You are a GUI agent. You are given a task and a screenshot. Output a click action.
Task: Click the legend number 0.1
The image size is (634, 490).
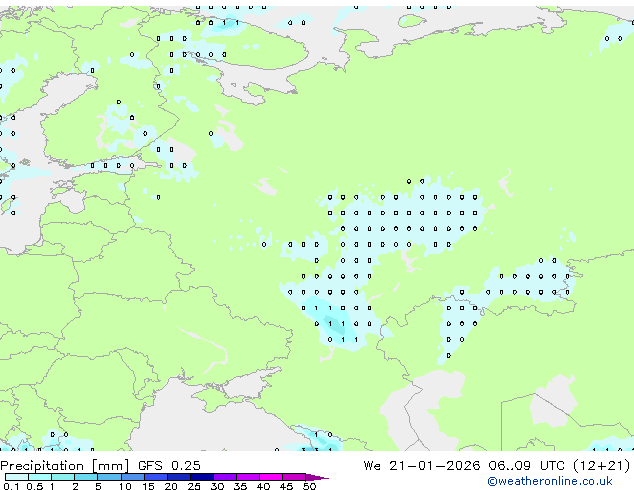pos(9,487)
